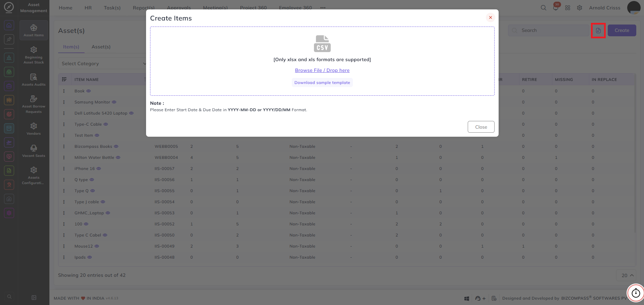Image resolution: width=644 pixels, height=305 pixels.
Task: Click item code WEBB0005
Action: tap(166, 146)
